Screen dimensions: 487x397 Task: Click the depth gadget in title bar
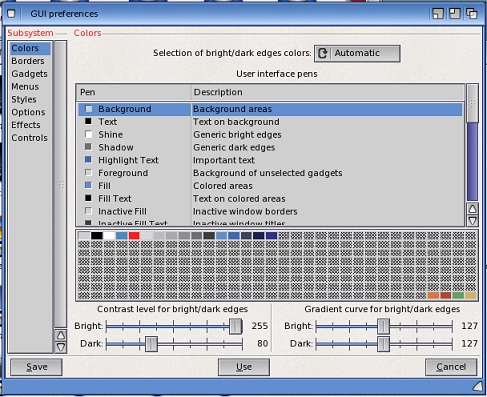pyautogui.click(x=472, y=14)
